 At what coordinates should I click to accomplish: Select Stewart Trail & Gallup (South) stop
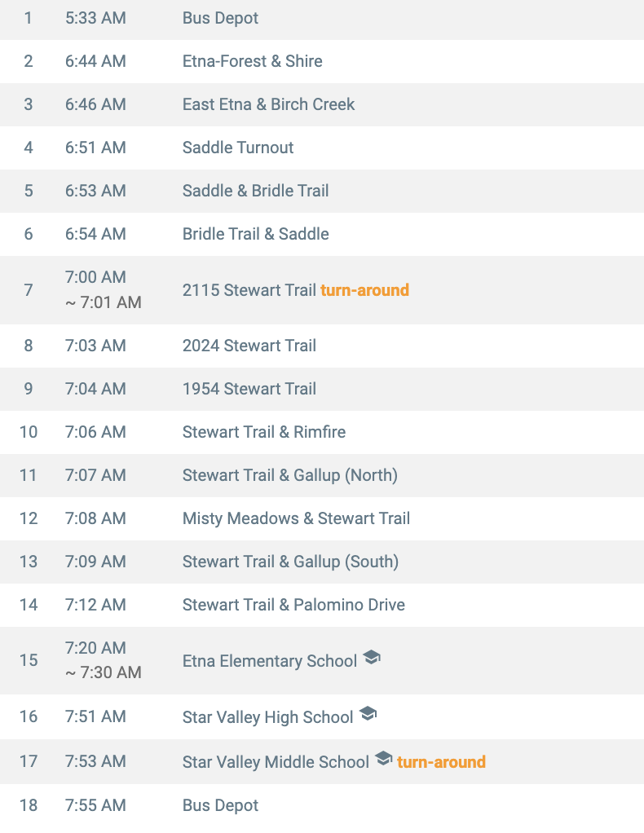click(290, 562)
